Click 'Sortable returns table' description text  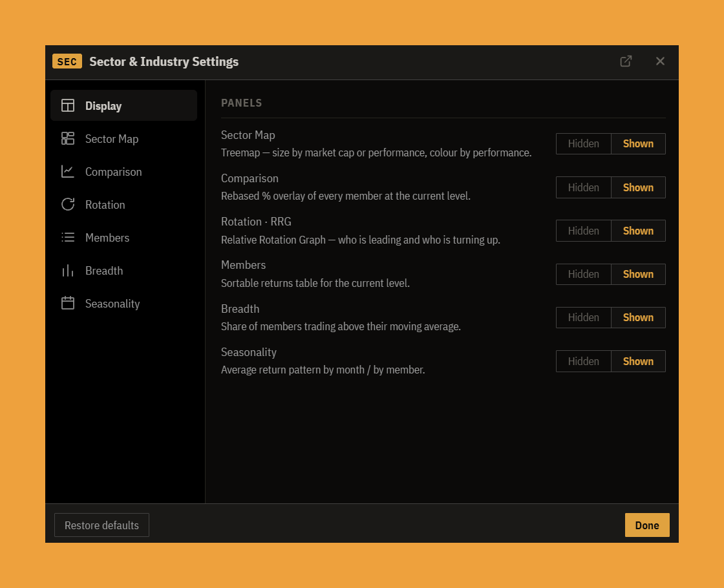[315, 283]
